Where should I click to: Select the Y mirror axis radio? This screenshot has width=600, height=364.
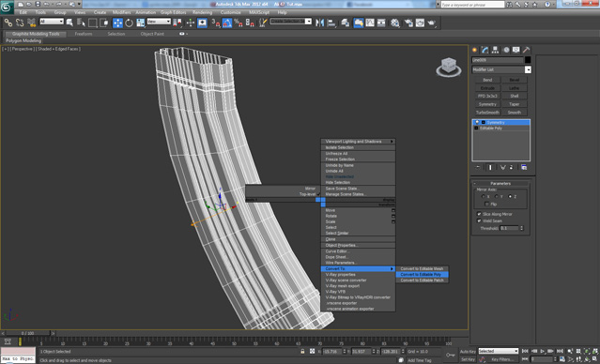tap(497, 196)
